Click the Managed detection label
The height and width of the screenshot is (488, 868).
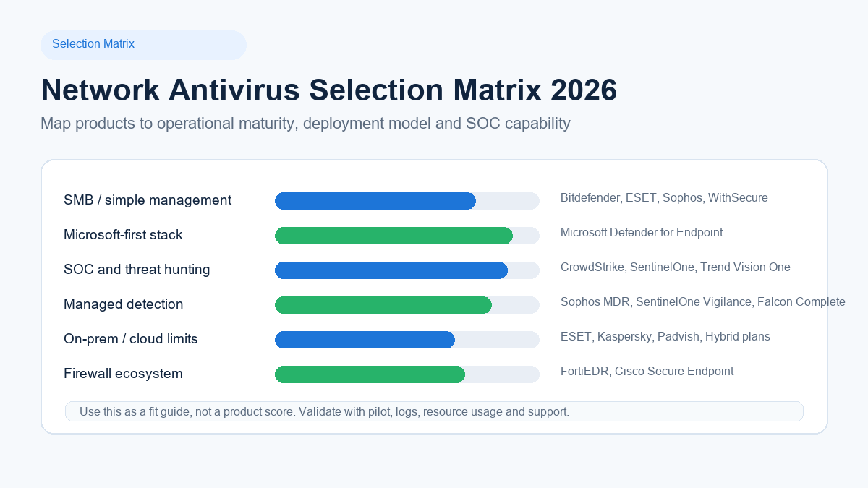124,304
